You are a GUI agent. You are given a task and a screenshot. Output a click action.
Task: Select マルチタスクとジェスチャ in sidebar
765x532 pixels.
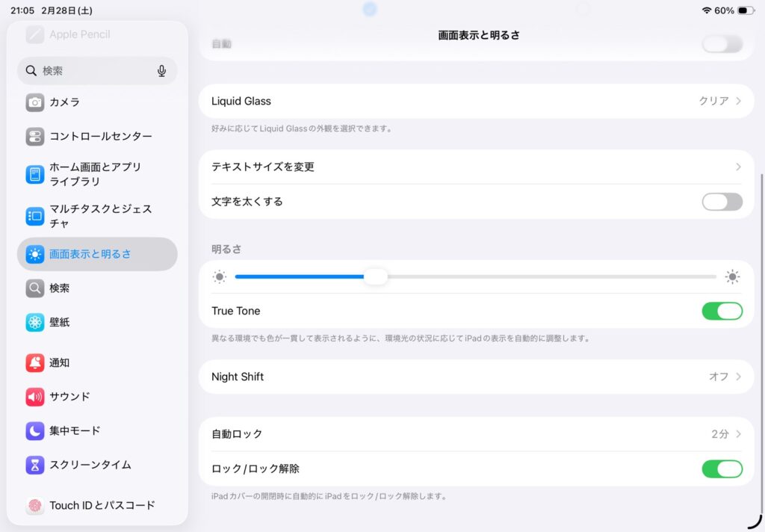(100, 216)
